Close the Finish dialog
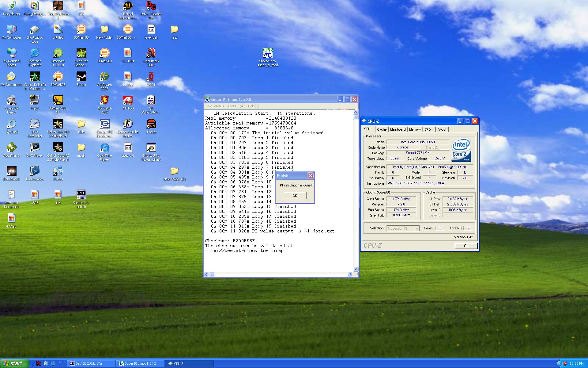The height and width of the screenshot is (368, 588). pyautogui.click(x=310, y=176)
